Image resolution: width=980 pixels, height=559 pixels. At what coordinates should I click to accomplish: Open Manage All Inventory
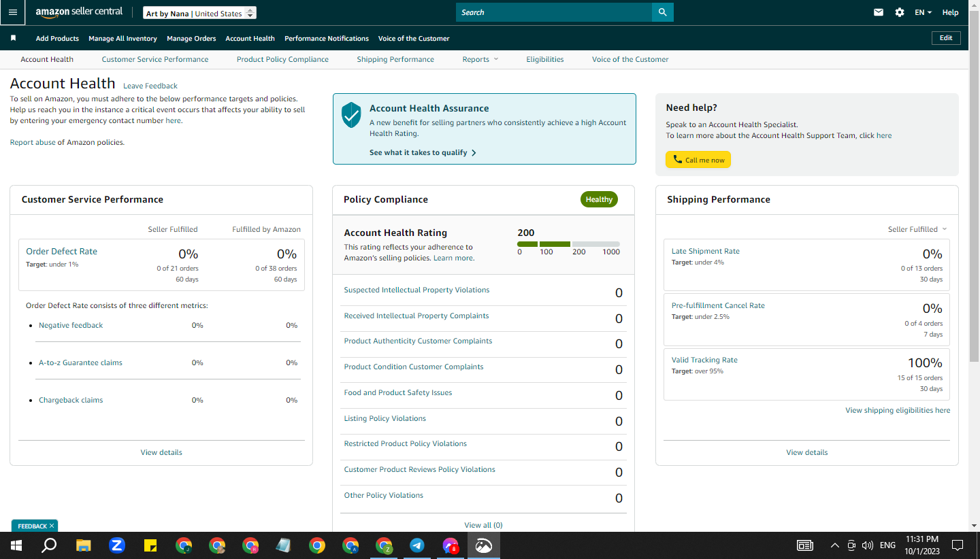122,38
